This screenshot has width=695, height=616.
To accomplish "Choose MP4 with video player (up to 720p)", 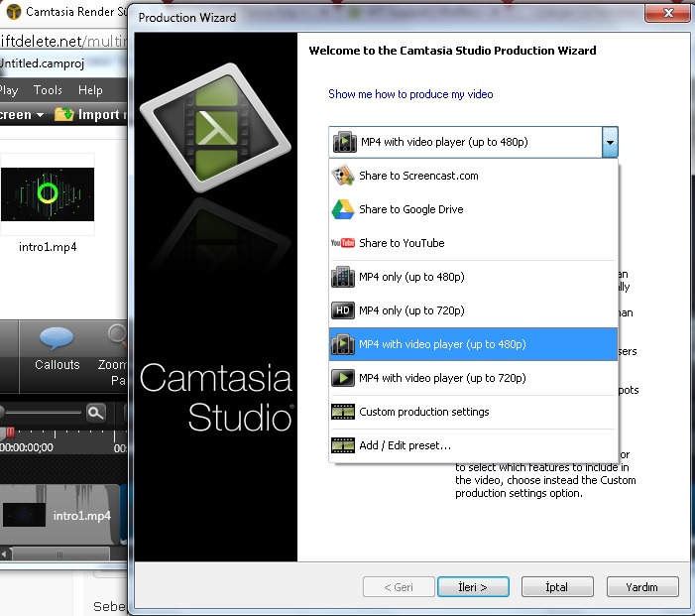I will (442, 378).
